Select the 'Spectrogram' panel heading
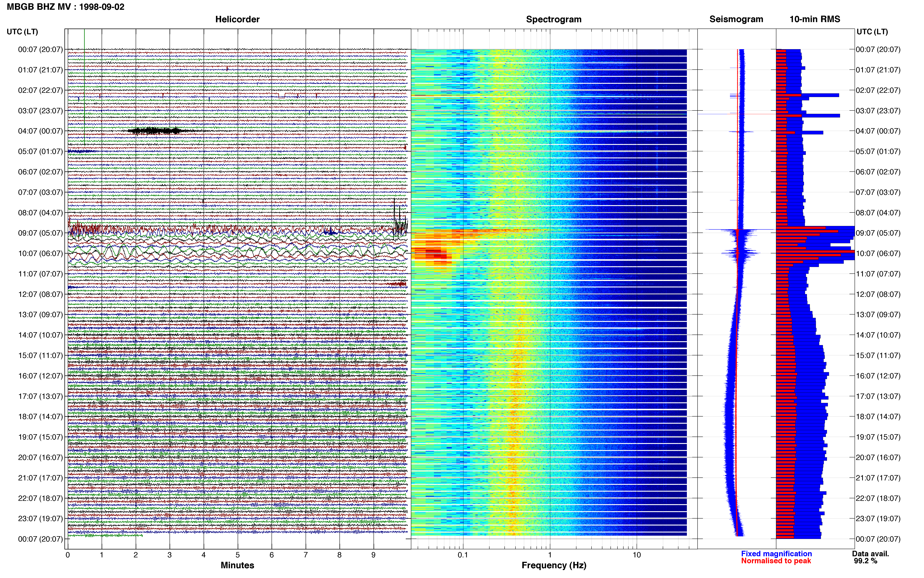 554,20
